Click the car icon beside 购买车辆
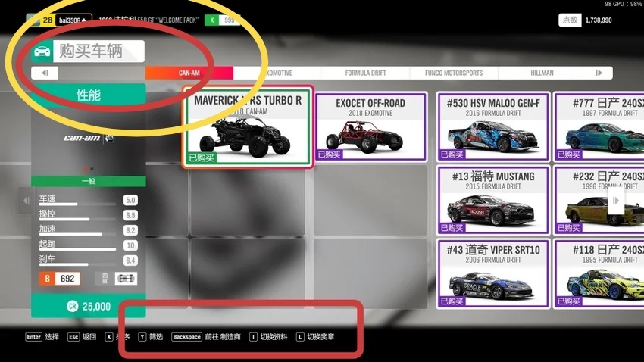This screenshot has height=362, width=644. point(42,51)
